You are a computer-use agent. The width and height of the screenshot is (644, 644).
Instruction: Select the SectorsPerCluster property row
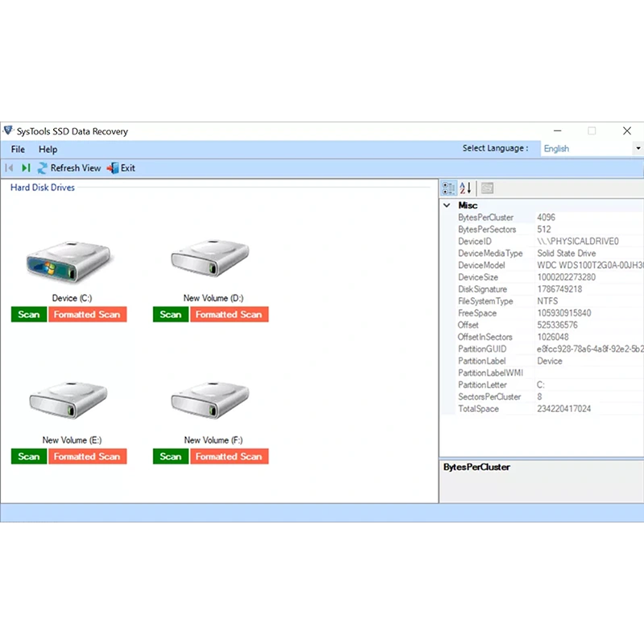[x=549, y=396]
